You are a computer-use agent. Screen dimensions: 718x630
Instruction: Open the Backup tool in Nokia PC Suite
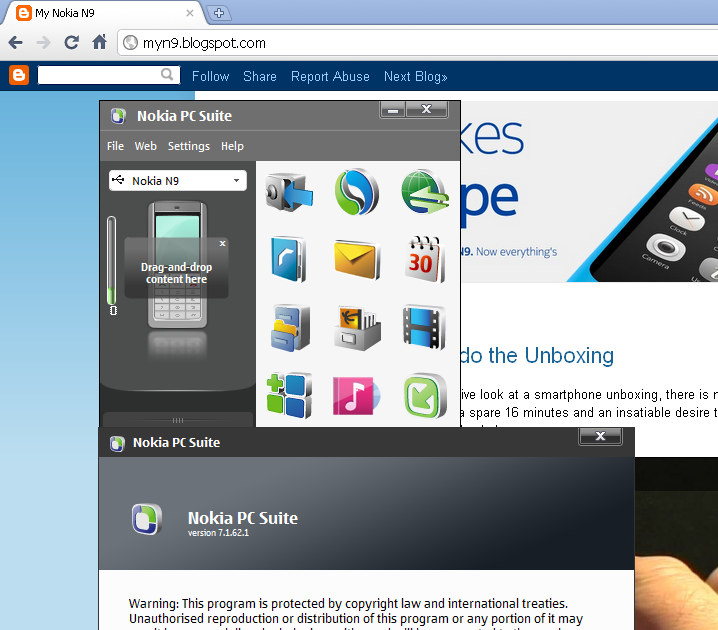(x=289, y=192)
